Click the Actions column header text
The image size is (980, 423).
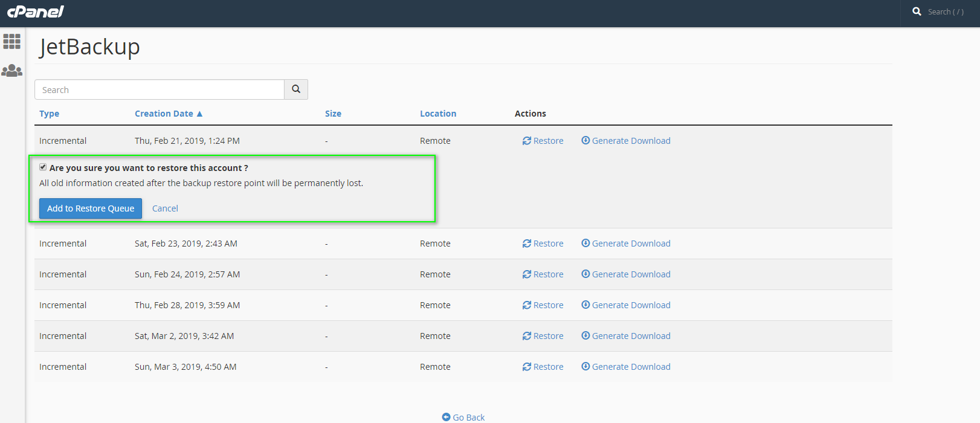[530, 114]
